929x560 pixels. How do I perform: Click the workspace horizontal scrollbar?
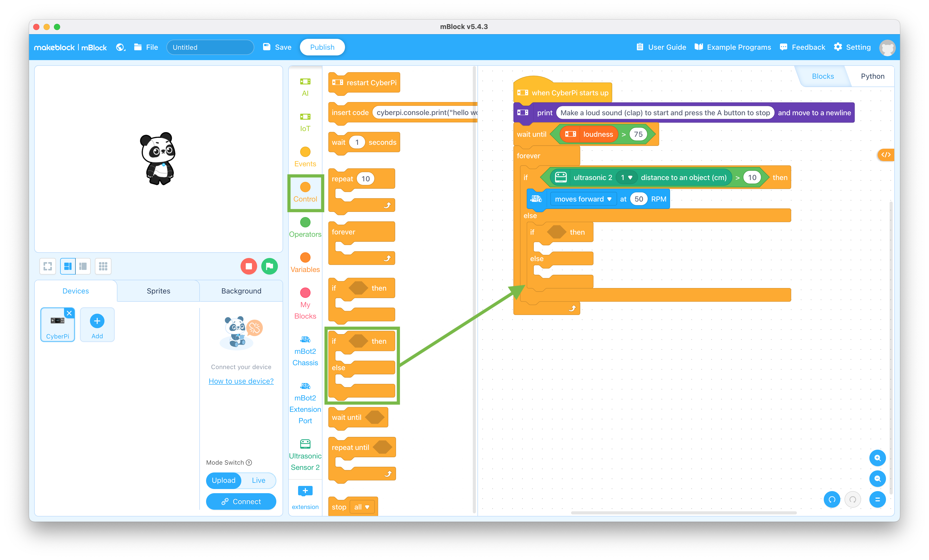click(x=684, y=513)
